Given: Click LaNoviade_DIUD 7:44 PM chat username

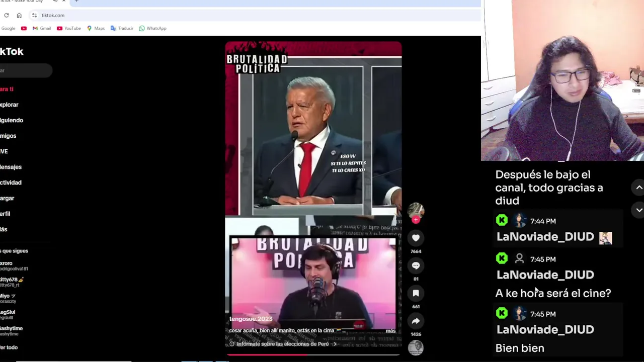Looking at the screenshot, I should click(x=545, y=237).
